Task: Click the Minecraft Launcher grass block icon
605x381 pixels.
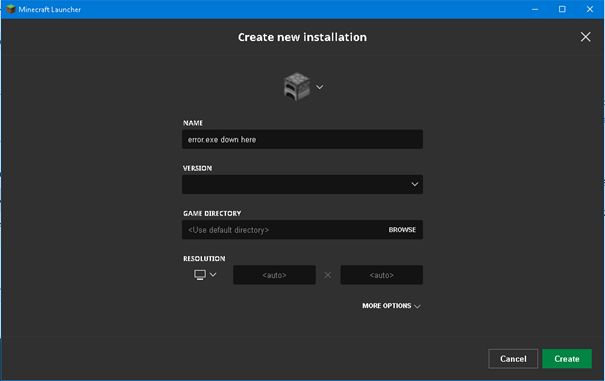Action: coord(11,9)
